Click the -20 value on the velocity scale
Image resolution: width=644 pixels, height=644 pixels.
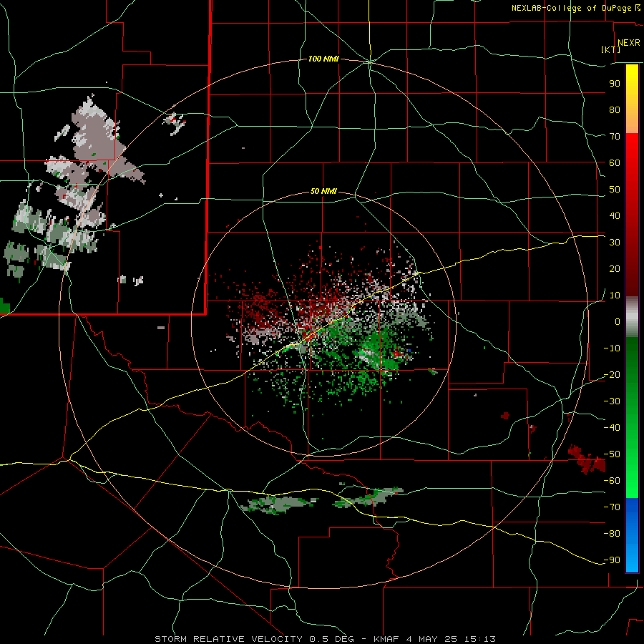point(612,374)
